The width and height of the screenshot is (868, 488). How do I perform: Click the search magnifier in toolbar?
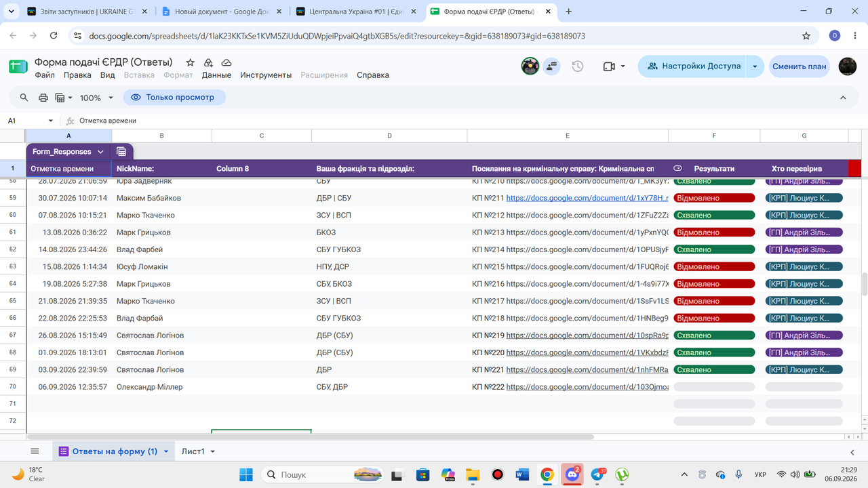click(24, 98)
